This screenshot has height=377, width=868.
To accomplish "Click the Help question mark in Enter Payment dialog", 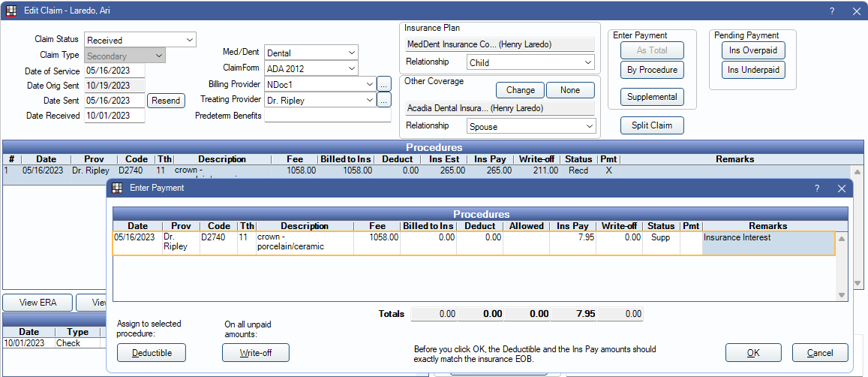I will [x=817, y=188].
